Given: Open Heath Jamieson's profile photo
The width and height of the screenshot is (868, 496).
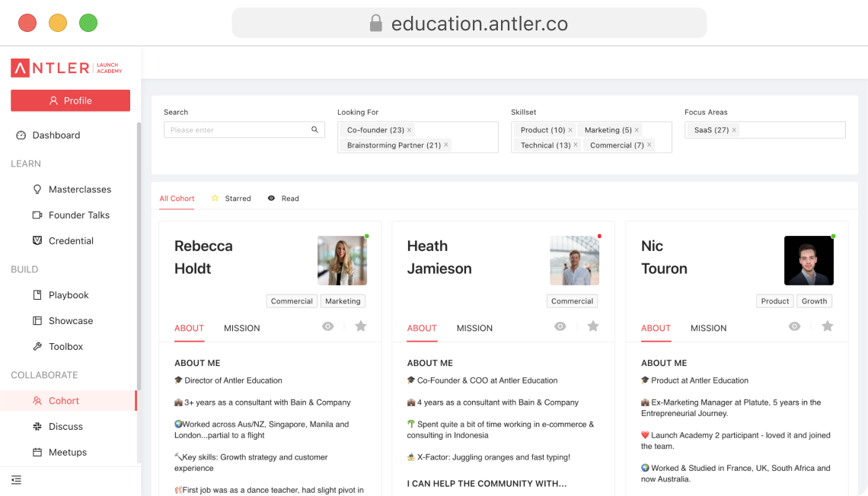Looking at the screenshot, I should click(x=575, y=260).
